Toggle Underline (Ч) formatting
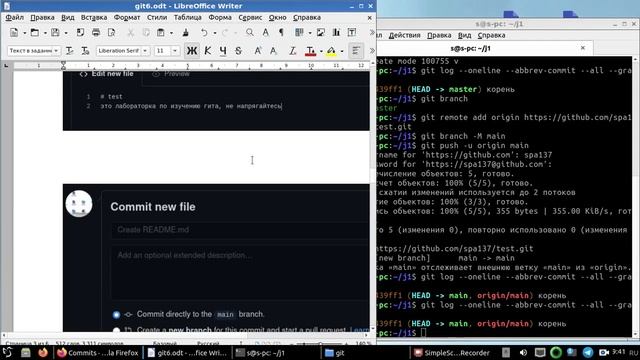 (223, 51)
